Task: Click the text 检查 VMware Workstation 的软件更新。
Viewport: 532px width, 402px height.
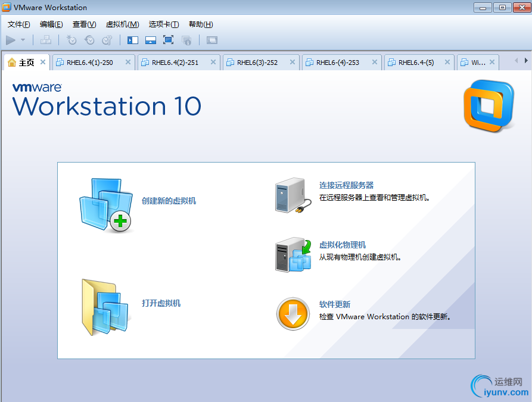Action: (x=385, y=316)
